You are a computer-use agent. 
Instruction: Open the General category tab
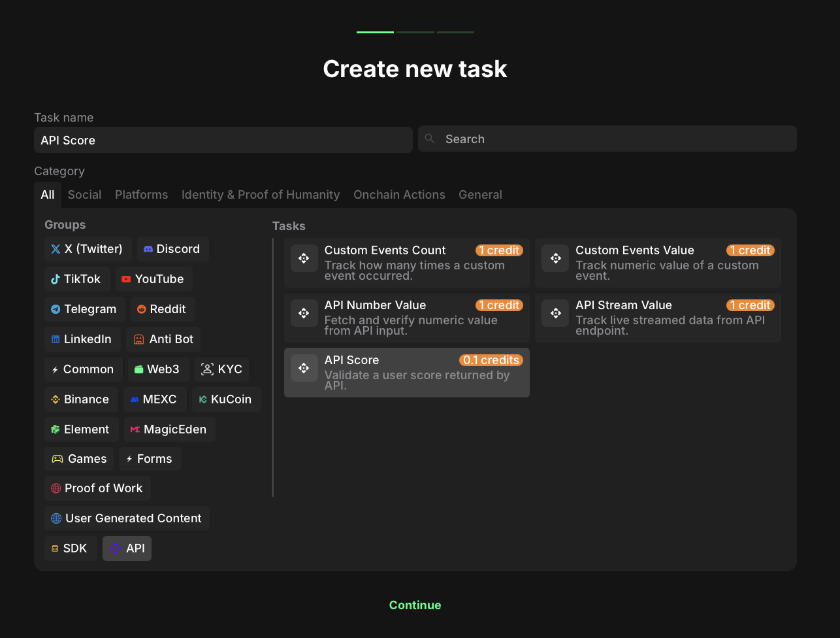point(480,195)
